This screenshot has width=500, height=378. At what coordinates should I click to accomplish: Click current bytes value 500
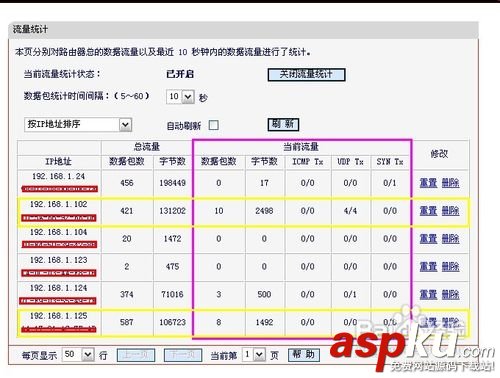point(264,294)
